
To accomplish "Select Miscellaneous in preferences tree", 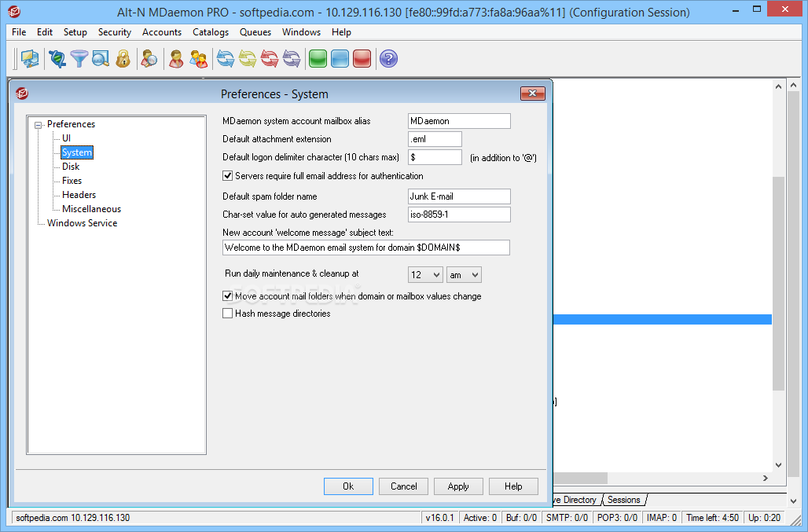I will (92, 208).
